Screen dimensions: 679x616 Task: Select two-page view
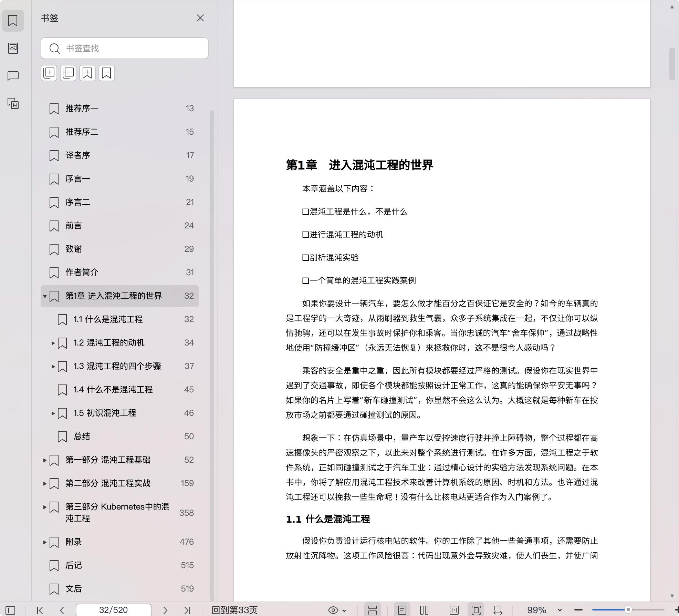424,610
